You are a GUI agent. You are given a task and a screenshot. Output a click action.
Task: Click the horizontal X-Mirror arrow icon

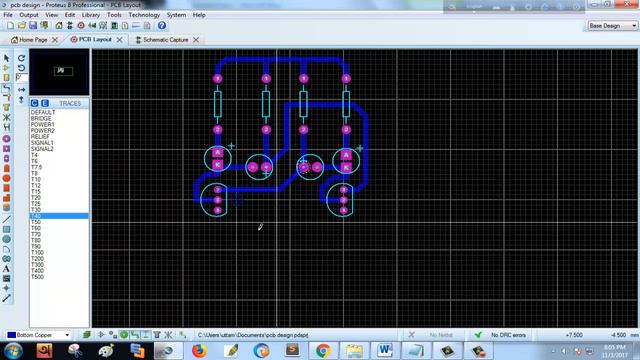tap(22, 89)
